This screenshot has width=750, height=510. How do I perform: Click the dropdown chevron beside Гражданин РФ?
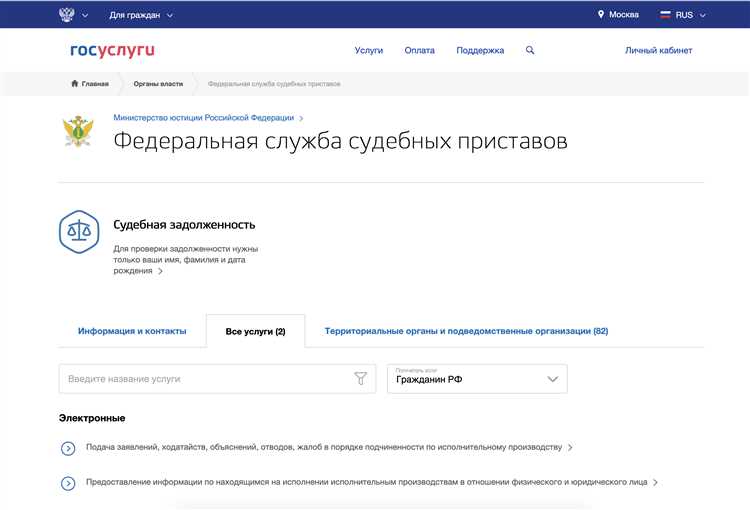pos(552,379)
